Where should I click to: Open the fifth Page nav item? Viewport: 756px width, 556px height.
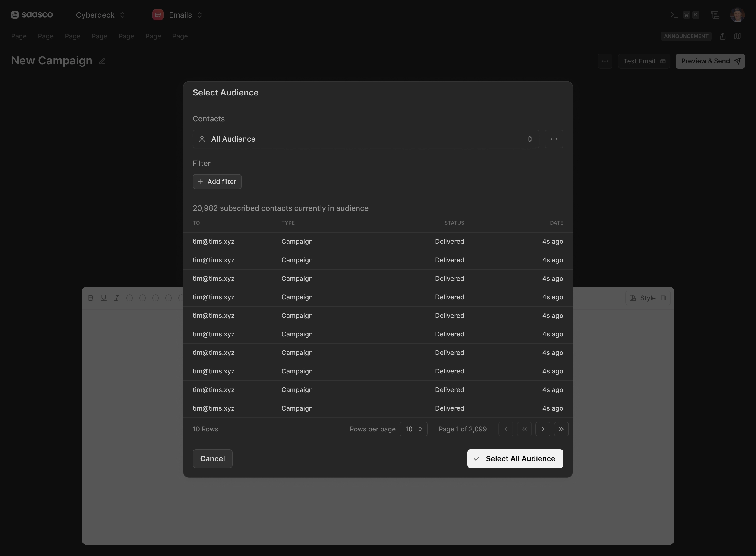pos(126,36)
